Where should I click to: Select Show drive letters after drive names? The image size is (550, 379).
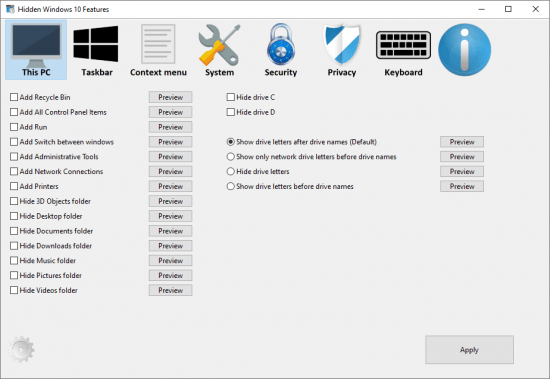point(230,142)
